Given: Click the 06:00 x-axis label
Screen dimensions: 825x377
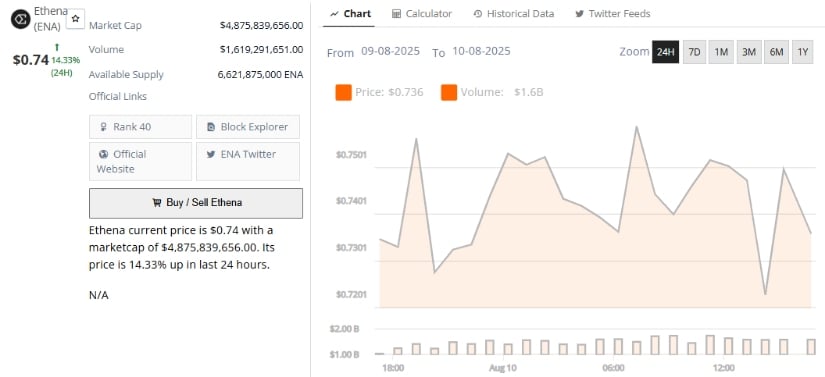Looking at the screenshot, I should coord(614,368).
